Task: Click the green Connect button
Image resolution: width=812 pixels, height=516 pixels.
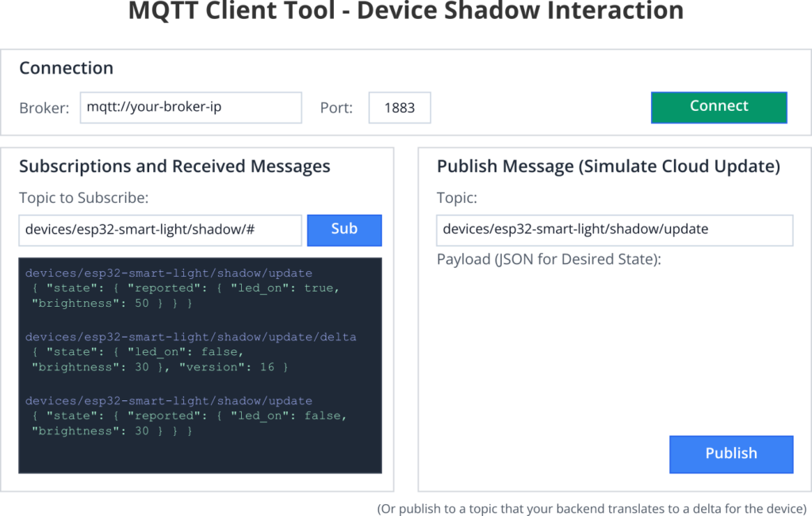Action: pos(718,107)
